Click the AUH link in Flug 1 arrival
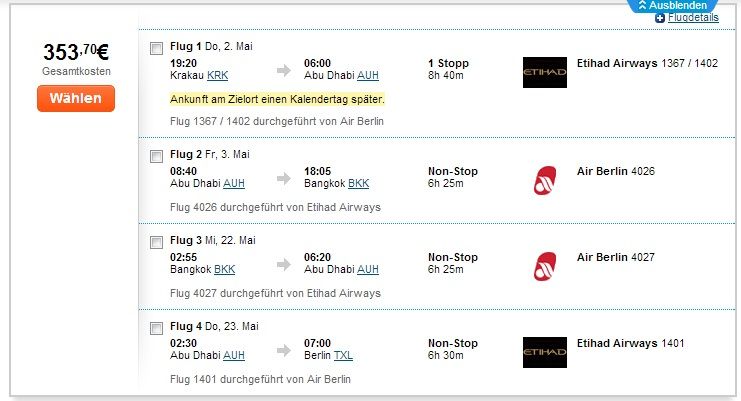741x401 pixels. coord(368,76)
